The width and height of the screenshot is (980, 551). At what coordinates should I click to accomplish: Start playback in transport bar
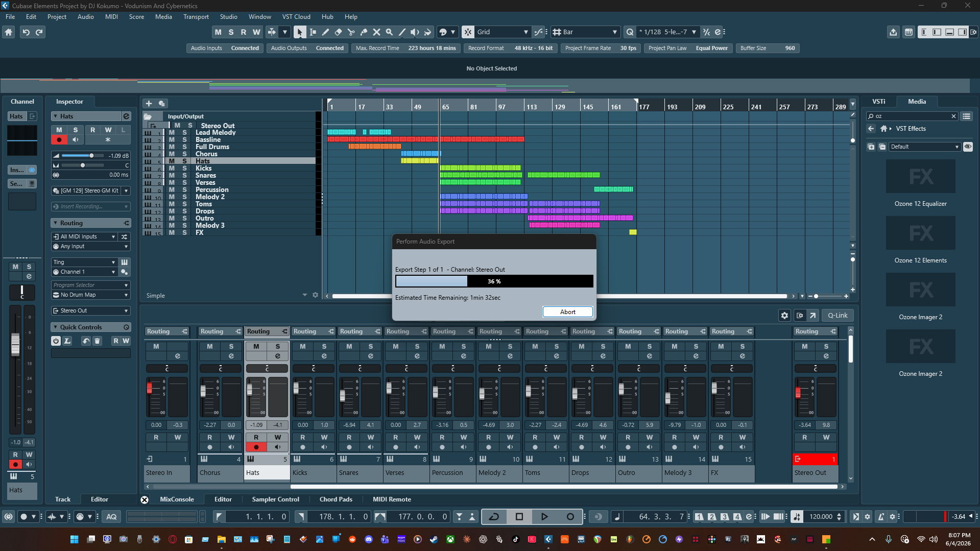[x=544, y=517]
